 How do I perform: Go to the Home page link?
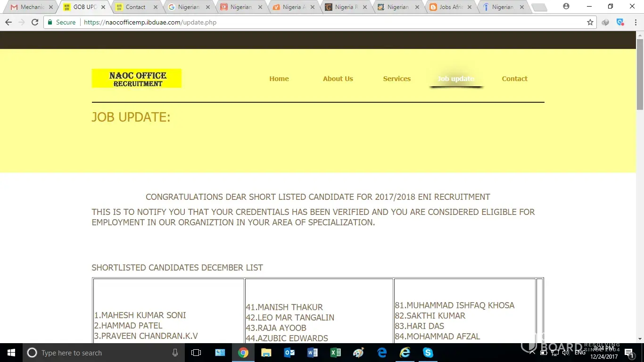(x=279, y=79)
